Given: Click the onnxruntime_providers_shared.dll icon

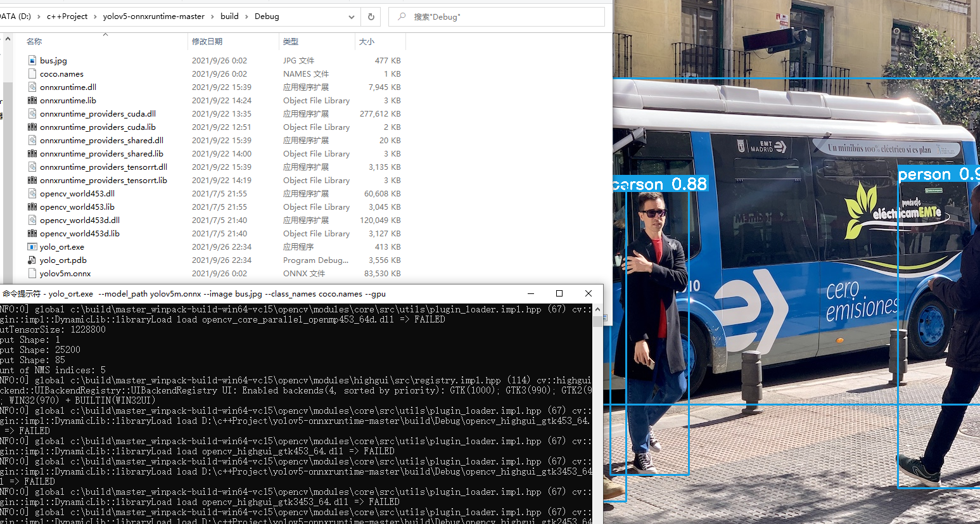Looking at the screenshot, I should [32, 140].
